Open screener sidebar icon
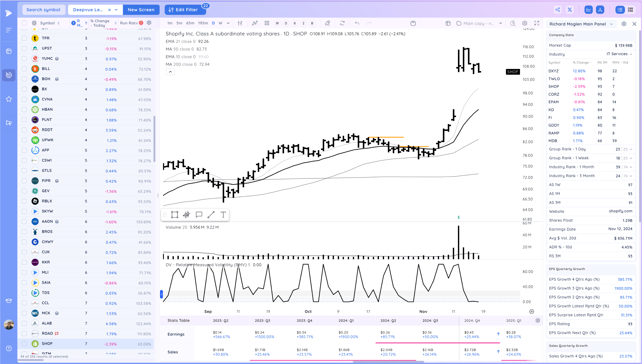 [9, 75]
